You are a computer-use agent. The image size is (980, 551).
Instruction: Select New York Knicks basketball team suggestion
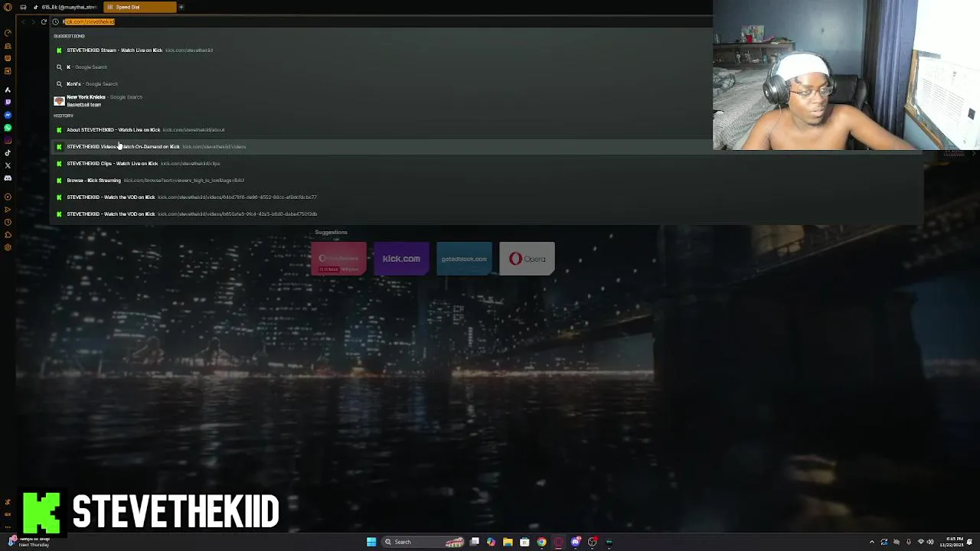click(383, 100)
